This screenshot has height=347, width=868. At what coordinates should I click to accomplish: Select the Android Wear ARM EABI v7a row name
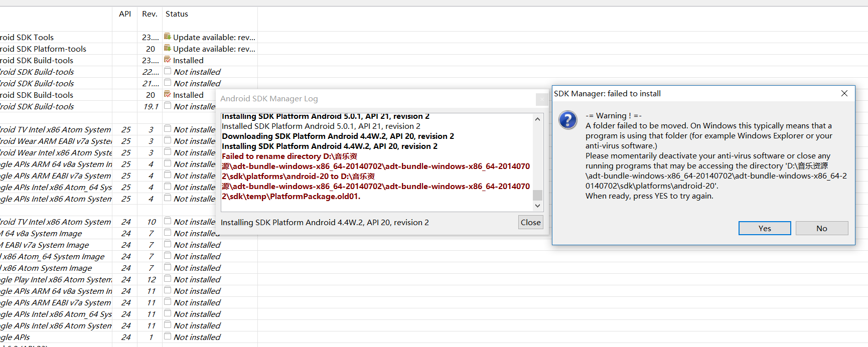[56, 141]
